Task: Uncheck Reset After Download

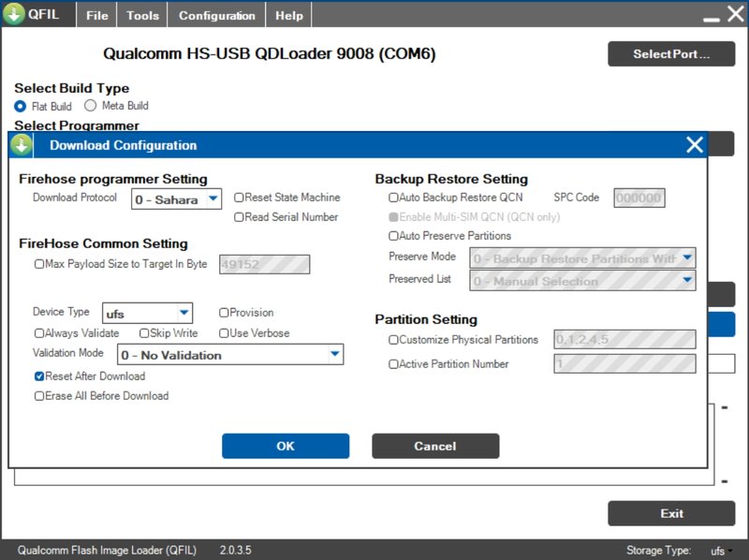Action: [39, 376]
